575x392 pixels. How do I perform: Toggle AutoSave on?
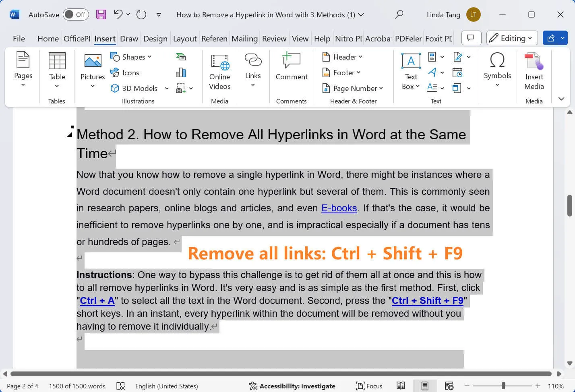click(x=76, y=14)
